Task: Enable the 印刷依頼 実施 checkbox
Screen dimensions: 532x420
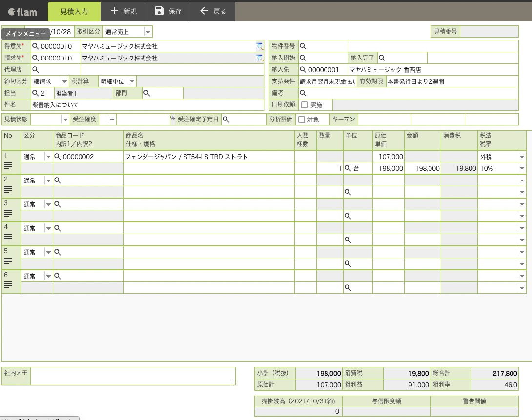Action: click(x=304, y=105)
